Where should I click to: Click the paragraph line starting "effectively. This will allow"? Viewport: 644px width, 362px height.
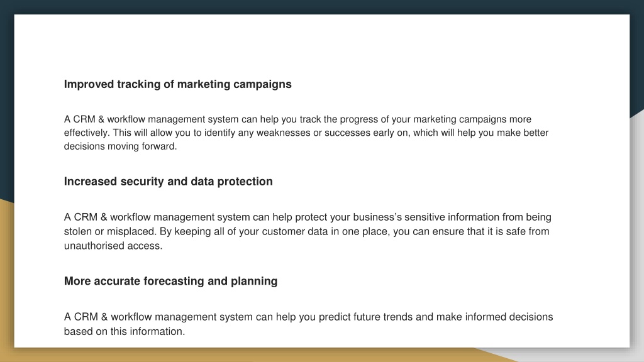(306, 133)
